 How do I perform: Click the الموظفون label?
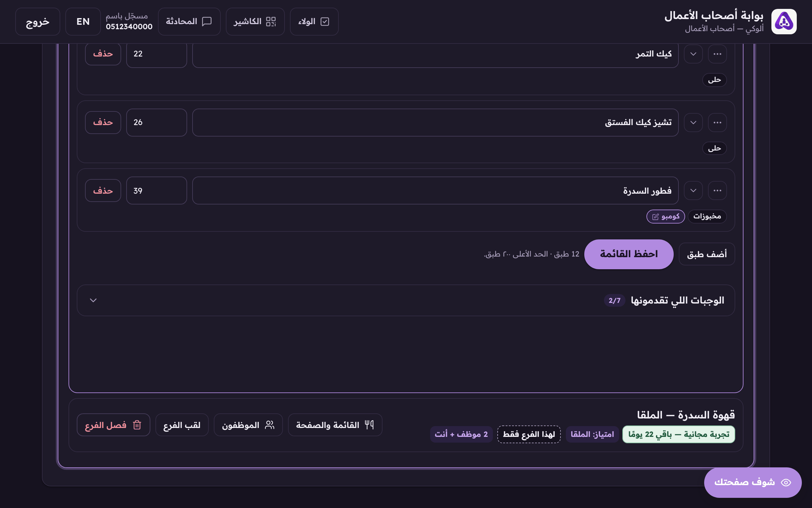pos(240,425)
